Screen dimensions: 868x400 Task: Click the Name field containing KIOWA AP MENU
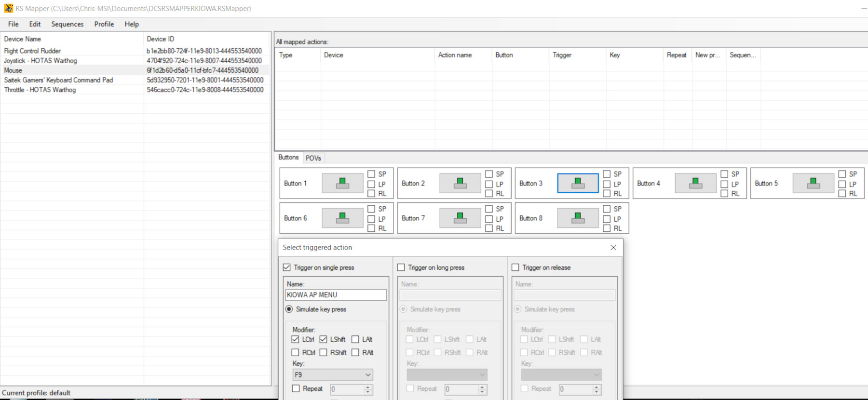[336, 295]
